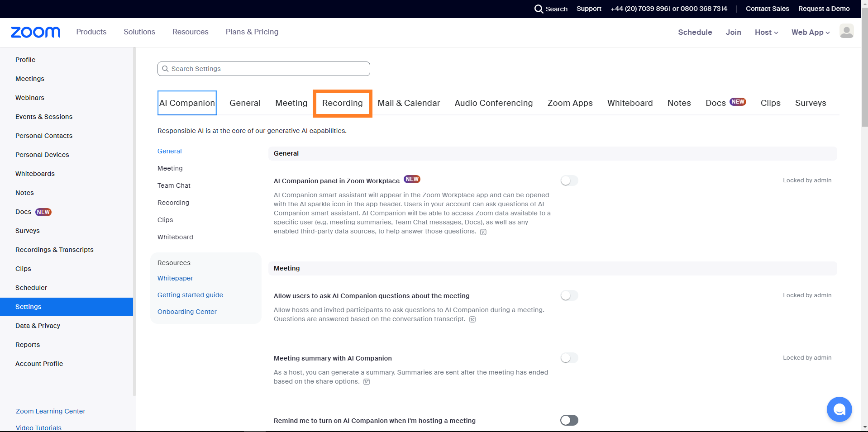Switch to the AI Companion tab
The image size is (868, 432).
tap(187, 103)
